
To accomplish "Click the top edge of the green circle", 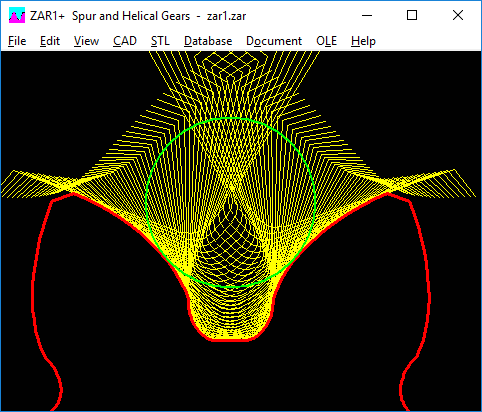I will click(231, 119).
